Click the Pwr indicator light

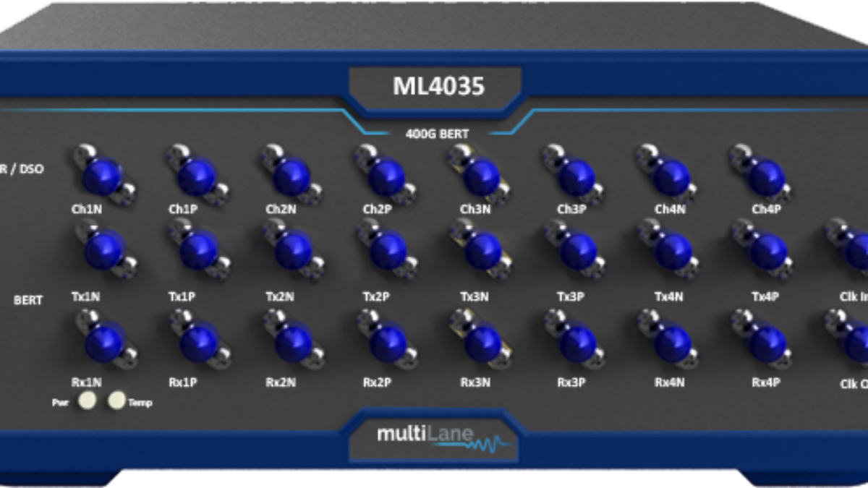[x=88, y=401]
